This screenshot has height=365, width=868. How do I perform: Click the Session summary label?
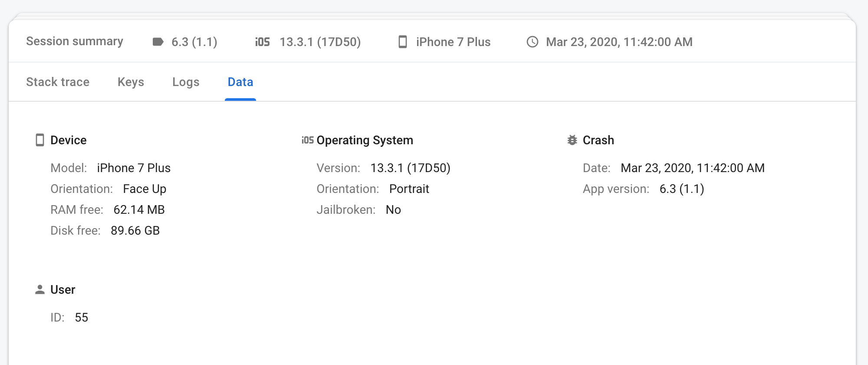[x=75, y=41]
